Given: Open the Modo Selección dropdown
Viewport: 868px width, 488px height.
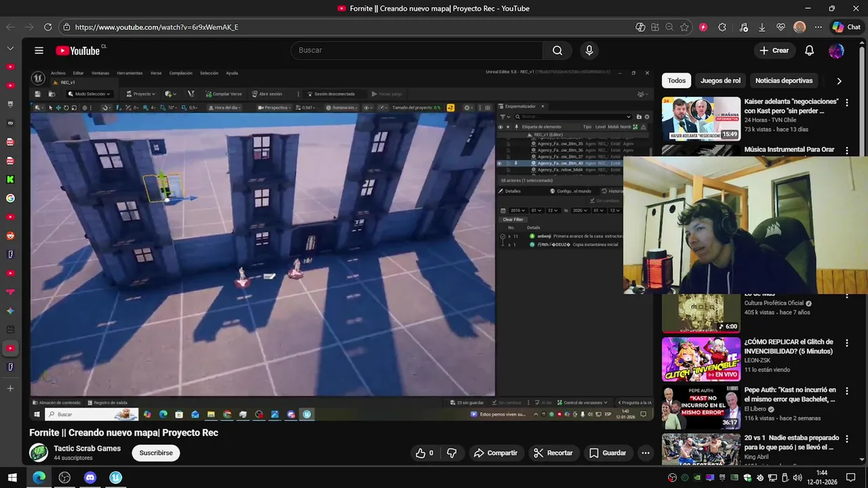Looking at the screenshot, I should (x=88, y=94).
